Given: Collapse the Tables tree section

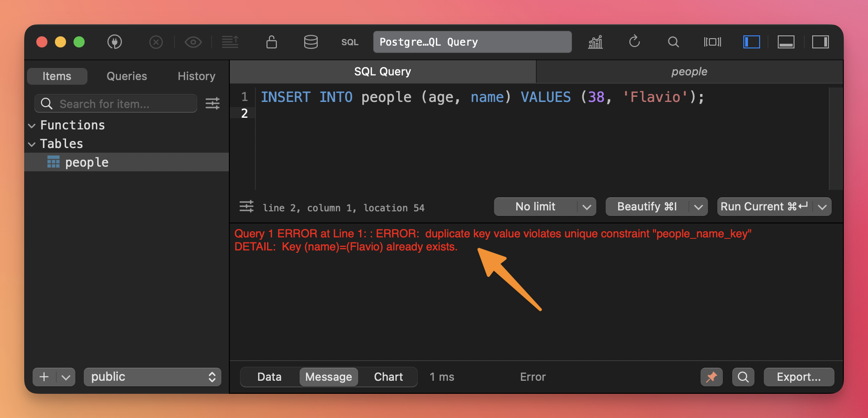Looking at the screenshot, I should coord(32,144).
